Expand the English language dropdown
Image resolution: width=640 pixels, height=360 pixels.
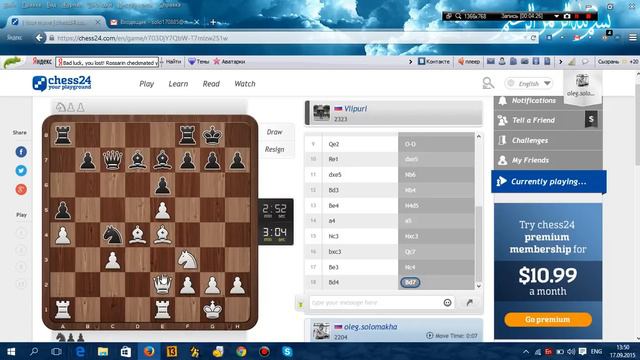tap(529, 83)
